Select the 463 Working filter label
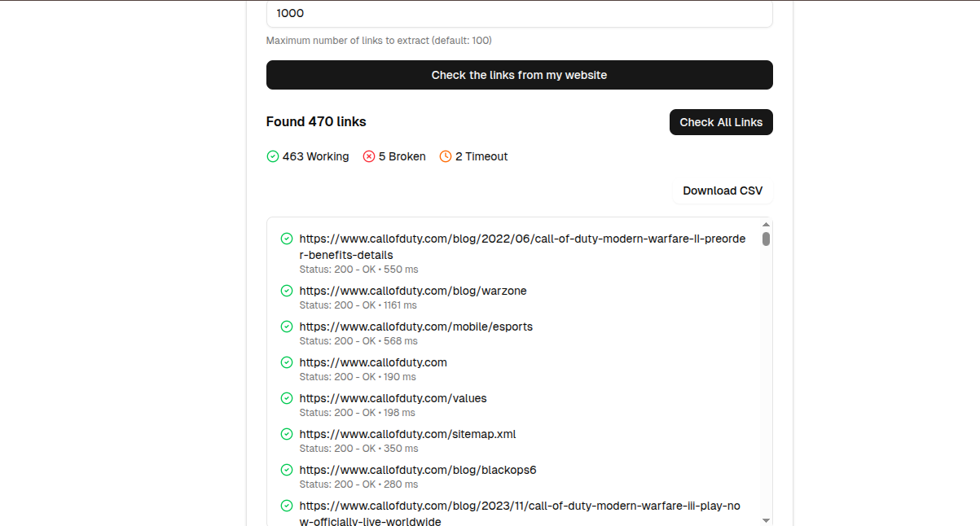980x526 pixels. (315, 156)
